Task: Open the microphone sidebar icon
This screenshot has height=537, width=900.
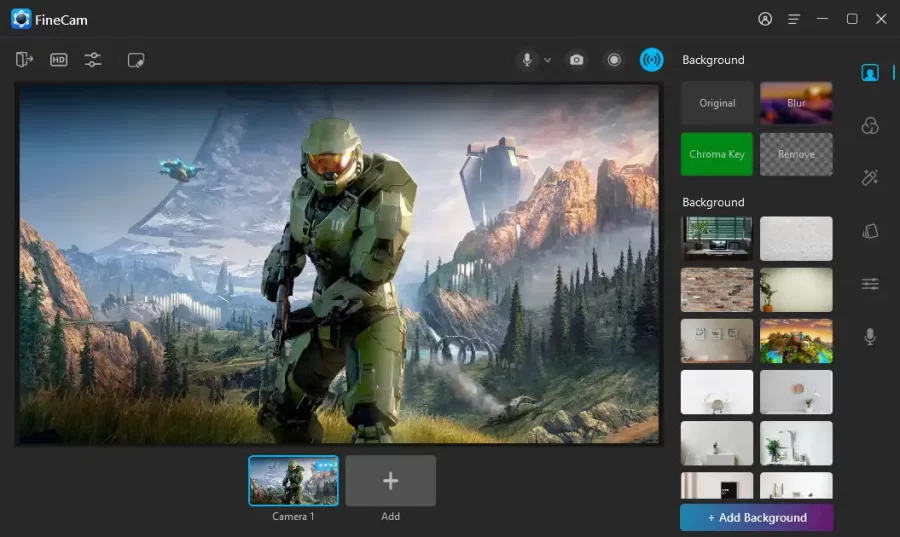Action: click(870, 336)
